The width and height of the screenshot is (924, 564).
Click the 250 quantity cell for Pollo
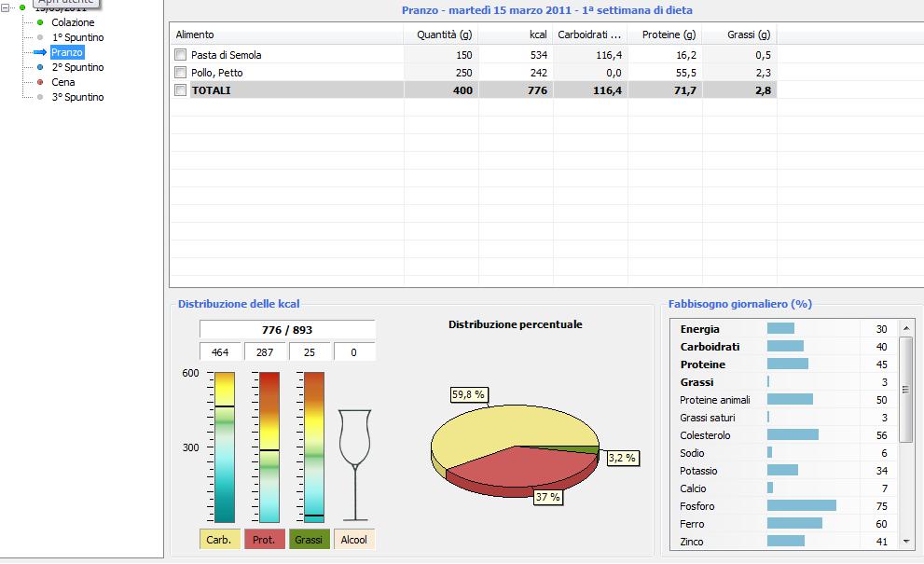[441, 73]
